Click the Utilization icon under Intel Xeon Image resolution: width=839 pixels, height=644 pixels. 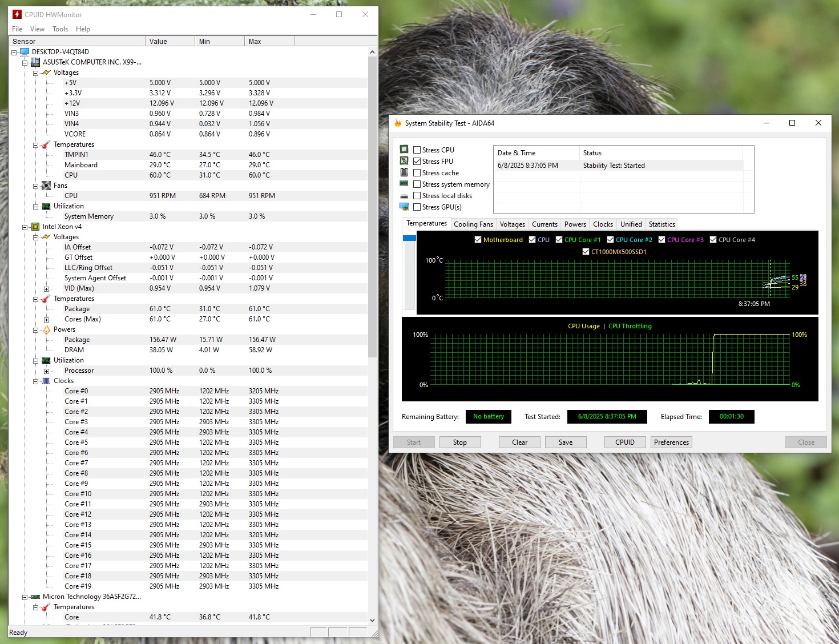click(46, 360)
